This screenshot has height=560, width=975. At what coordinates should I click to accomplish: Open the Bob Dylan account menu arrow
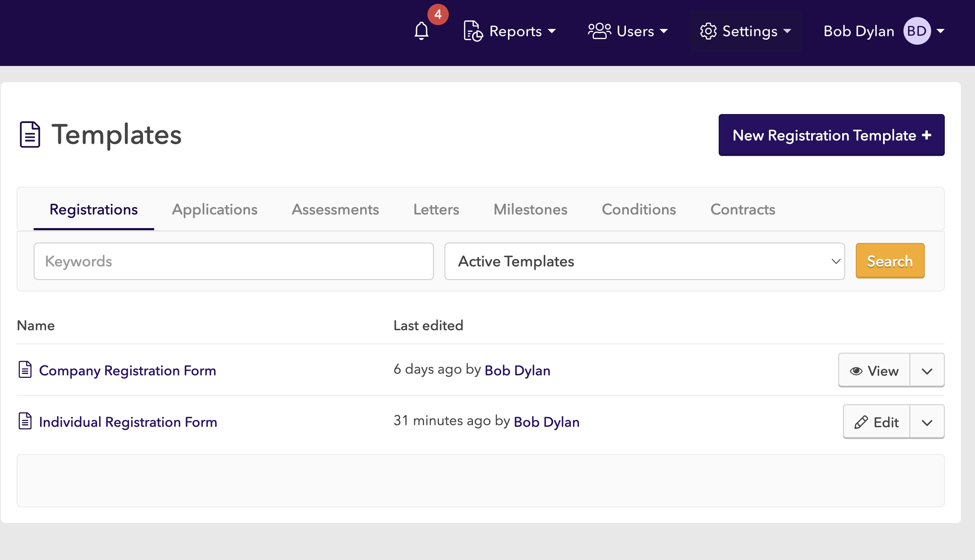click(x=941, y=31)
